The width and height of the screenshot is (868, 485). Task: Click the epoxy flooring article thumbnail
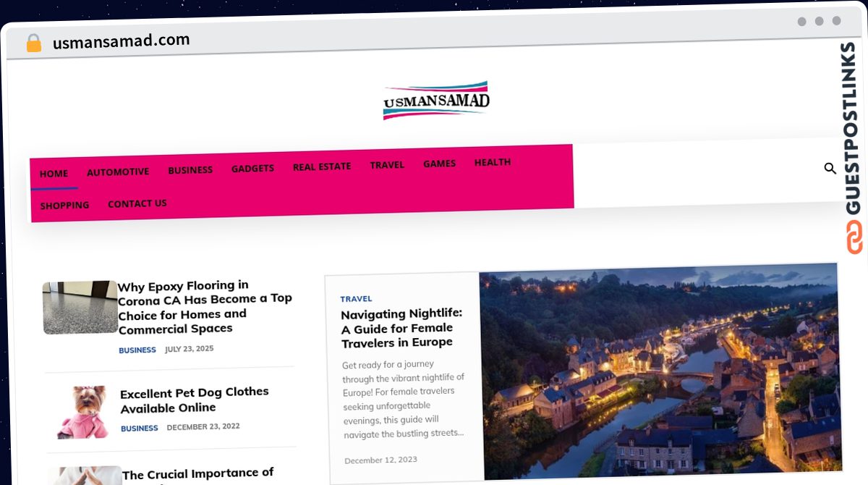[80, 307]
